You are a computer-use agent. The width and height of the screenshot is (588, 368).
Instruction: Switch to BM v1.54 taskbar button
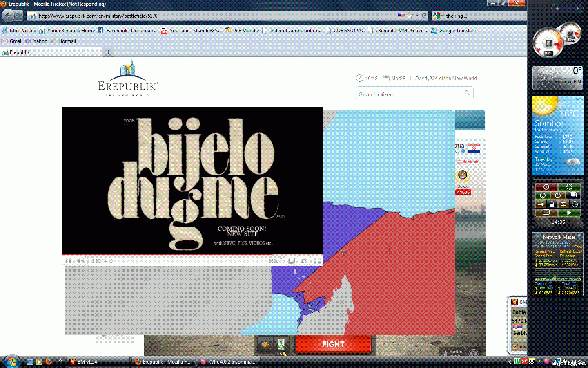(x=98, y=362)
